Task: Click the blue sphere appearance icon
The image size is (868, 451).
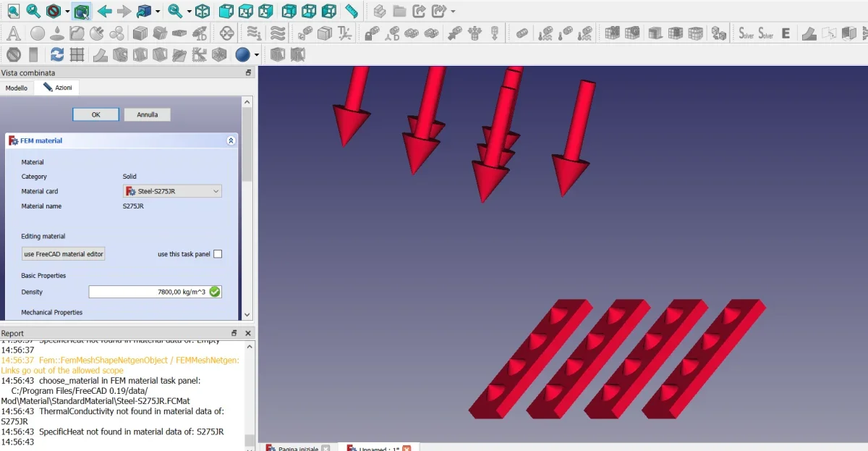Action: (x=242, y=54)
